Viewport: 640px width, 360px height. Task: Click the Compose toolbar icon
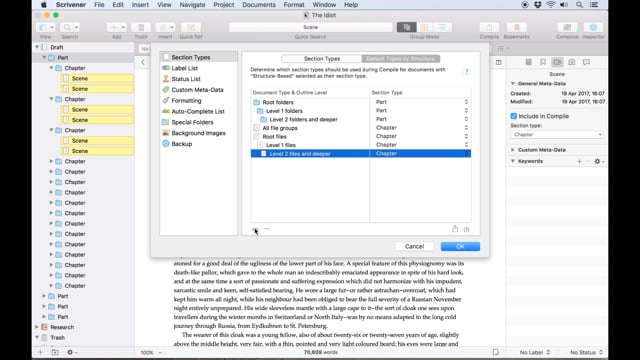pyautogui.click(x=567, y=27)
